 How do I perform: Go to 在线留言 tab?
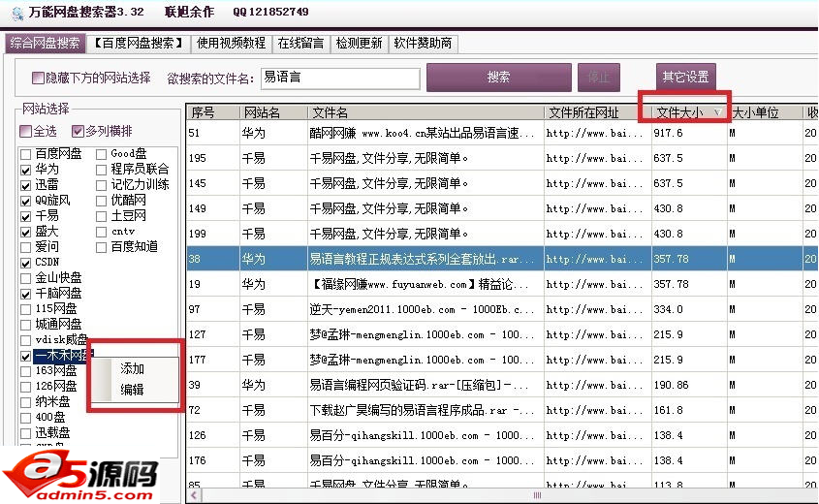[x=300, y=43]
